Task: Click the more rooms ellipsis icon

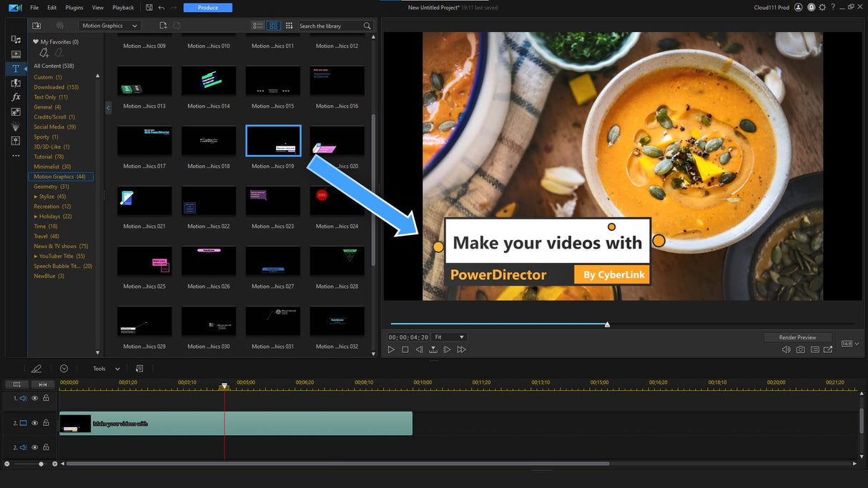Action: click(x=16, y=155)
